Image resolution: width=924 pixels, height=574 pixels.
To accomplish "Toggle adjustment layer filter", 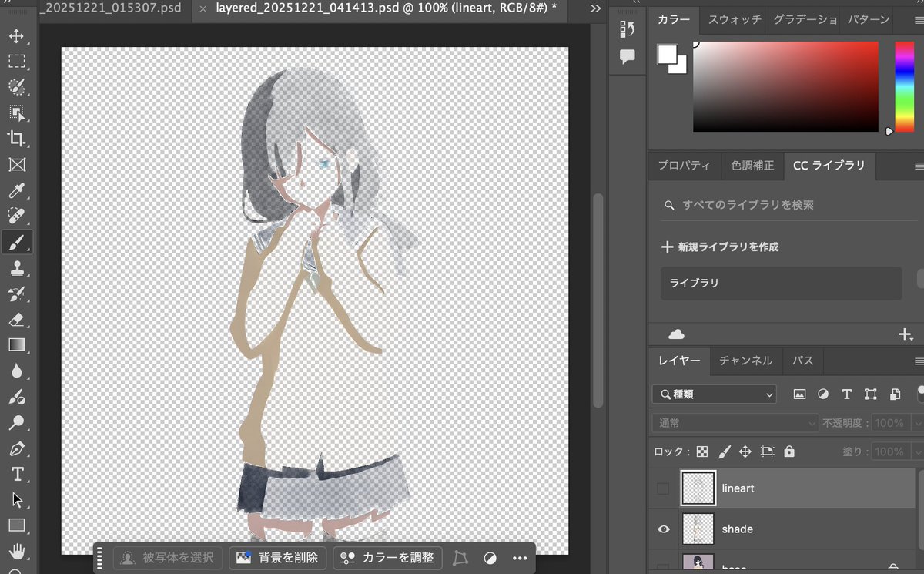I will point(823,394).
